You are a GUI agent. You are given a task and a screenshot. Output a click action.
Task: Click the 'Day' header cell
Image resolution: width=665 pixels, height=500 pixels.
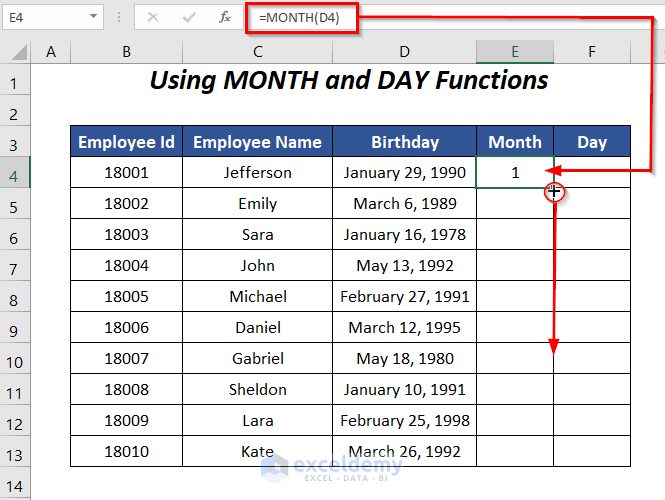click(x=592, y=141)
